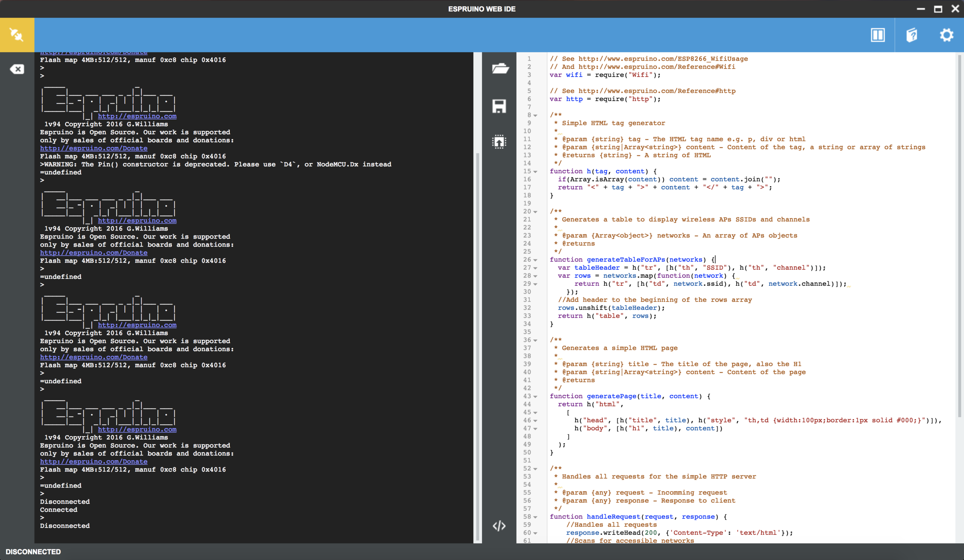Open a file with the folder icon
Image resolution: width=964 pixels, height=560 pixels.
point(500,68)
